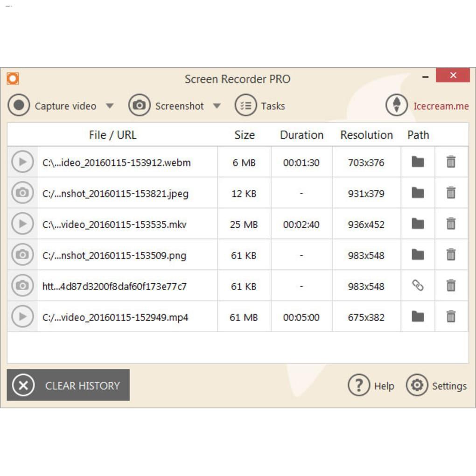Open the Tasks list
The height and width of the screenshot is (476, 476).
point(260,105)
